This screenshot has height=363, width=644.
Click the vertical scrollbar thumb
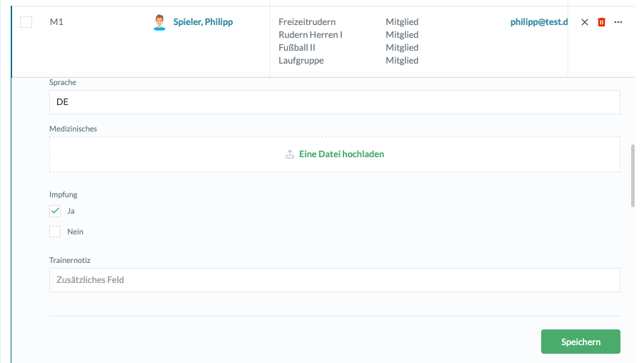point(633,175)
